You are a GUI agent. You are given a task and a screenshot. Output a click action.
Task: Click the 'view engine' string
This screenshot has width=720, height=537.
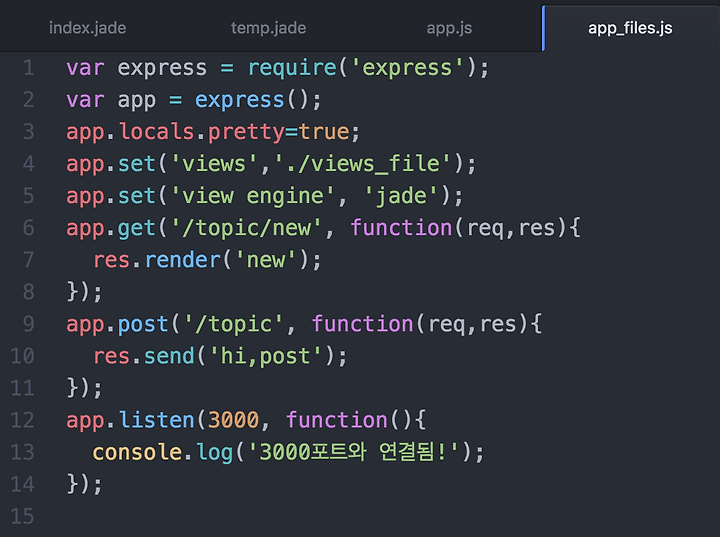(x=253, y=196)
